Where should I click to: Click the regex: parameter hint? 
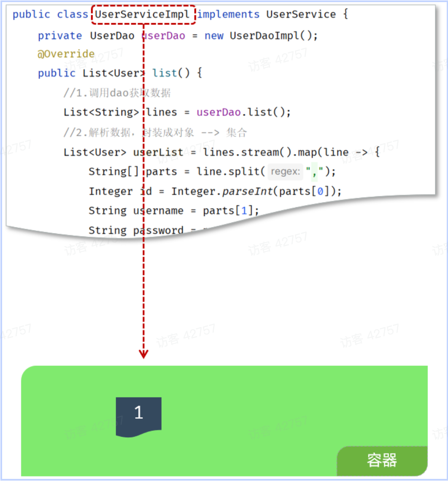[285, 172]
